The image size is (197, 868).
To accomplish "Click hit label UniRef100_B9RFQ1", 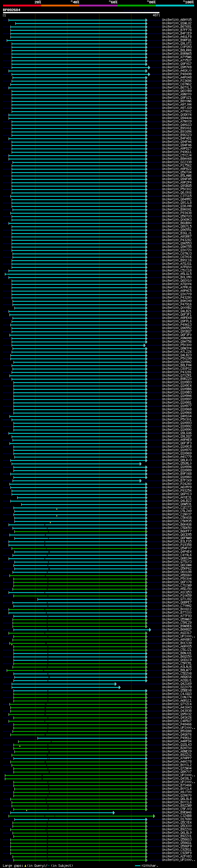I will tap(177, 40).
